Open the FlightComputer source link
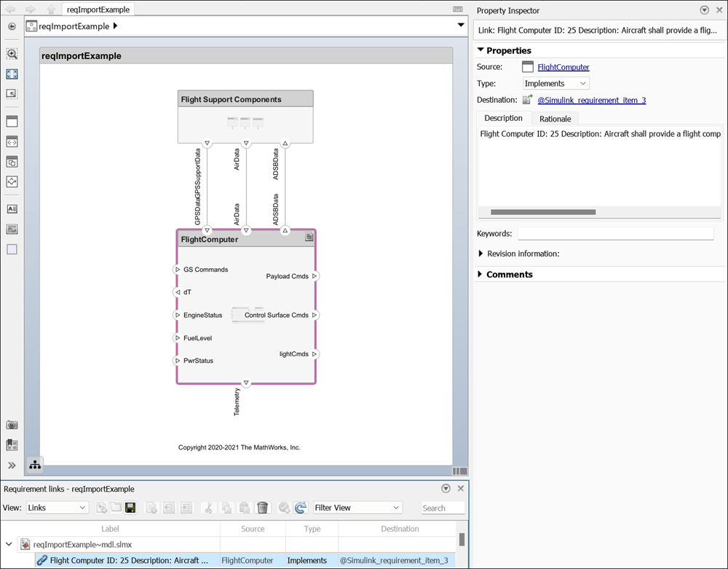 563,67
